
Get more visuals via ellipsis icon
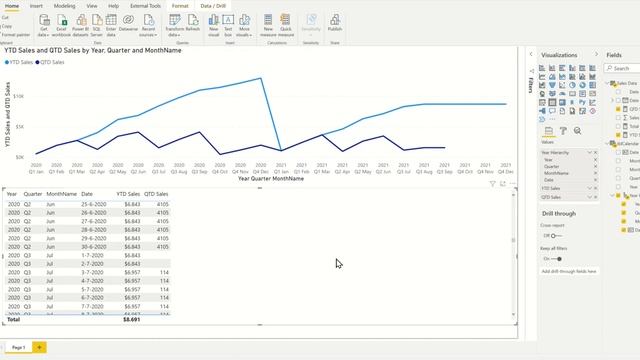(x=552, y=119)
